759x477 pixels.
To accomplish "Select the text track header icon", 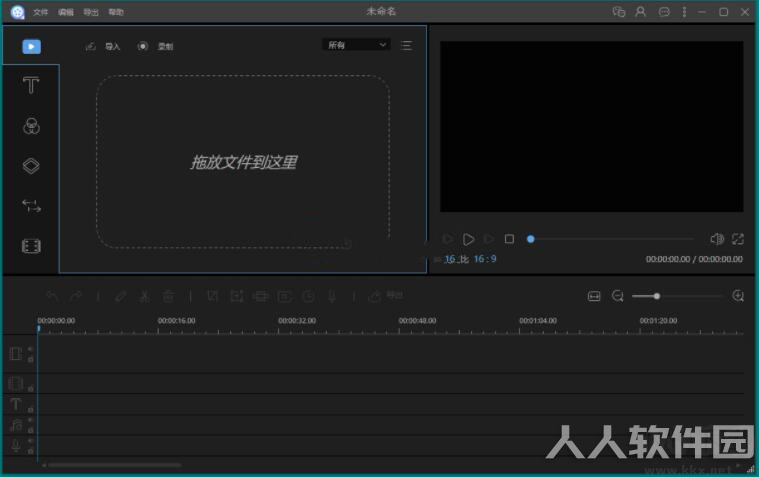I will (15, 404).
